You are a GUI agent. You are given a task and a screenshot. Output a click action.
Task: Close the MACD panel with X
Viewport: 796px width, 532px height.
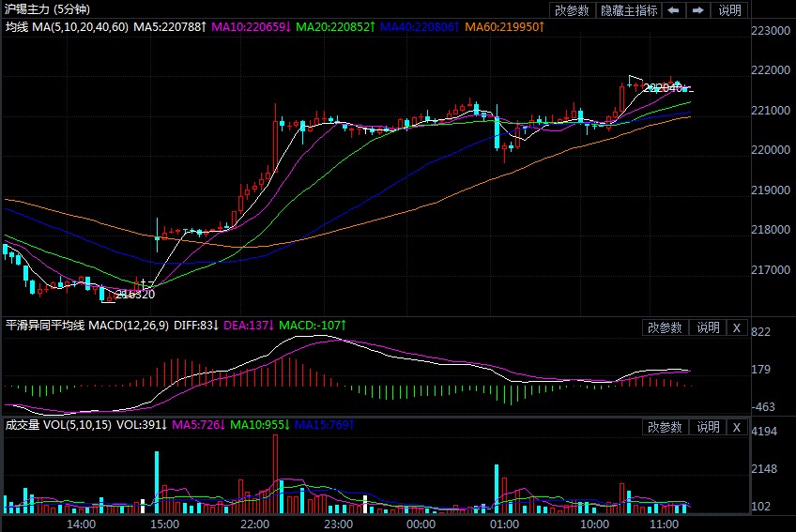(x=737, y=327)
